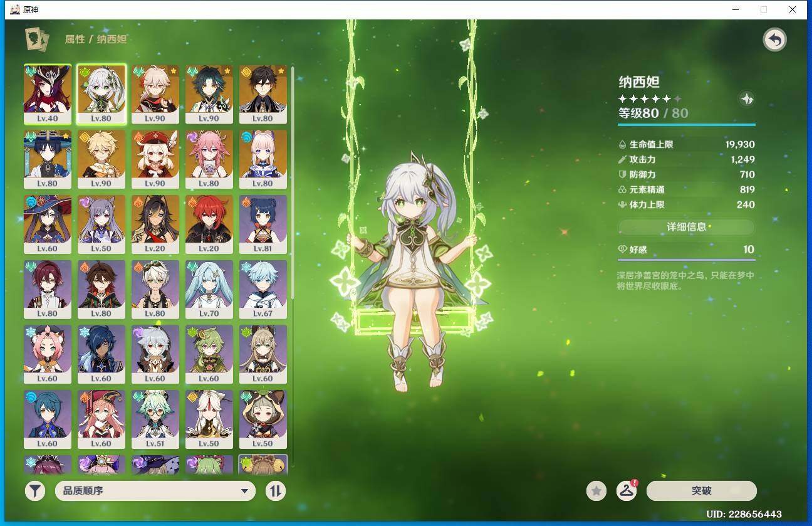The image size is (812, 526).
Task: Select the Lv.40 character portrait
Action: 48,94
